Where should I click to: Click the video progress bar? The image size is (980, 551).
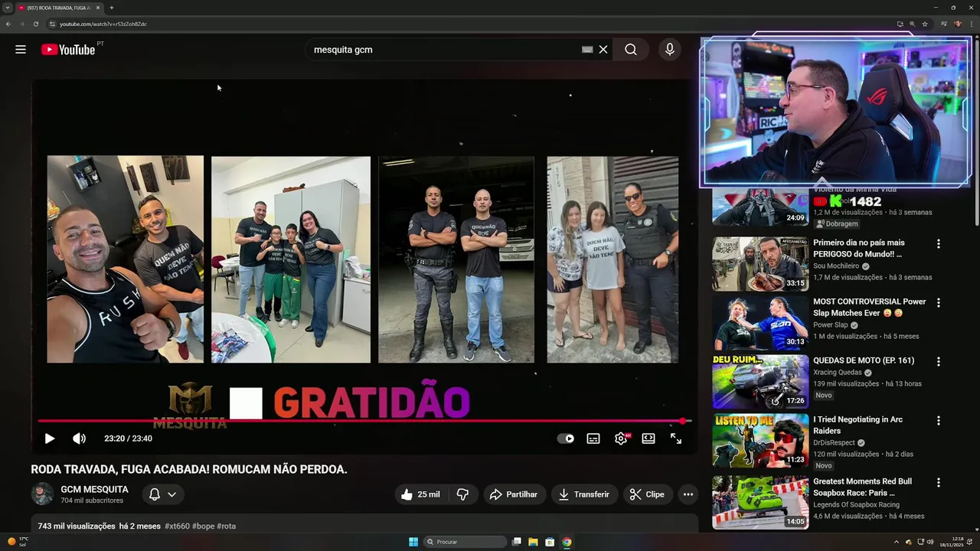364,421
